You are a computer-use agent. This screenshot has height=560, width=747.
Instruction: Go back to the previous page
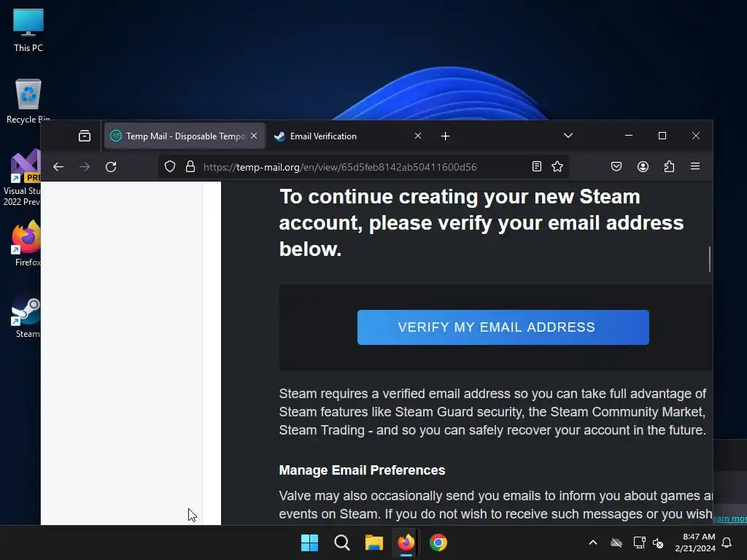(58, 167)
